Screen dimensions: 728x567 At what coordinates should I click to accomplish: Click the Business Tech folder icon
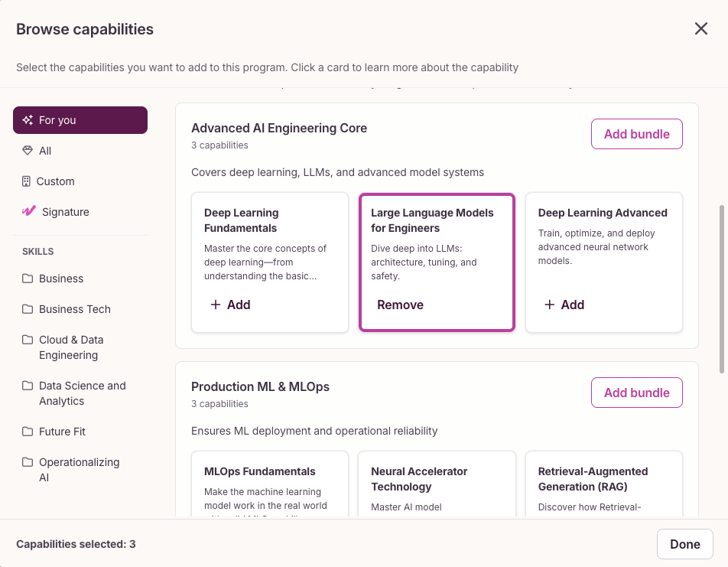click(x=28, y=309)
